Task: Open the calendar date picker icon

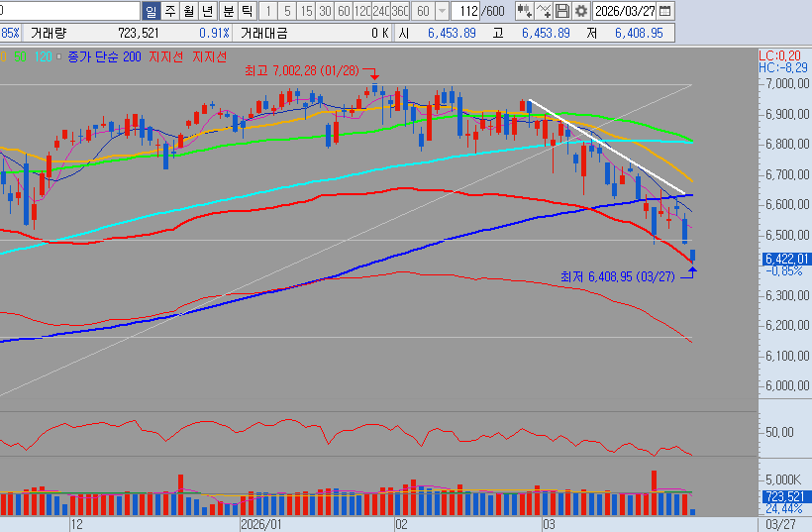Action: point(665,11)
